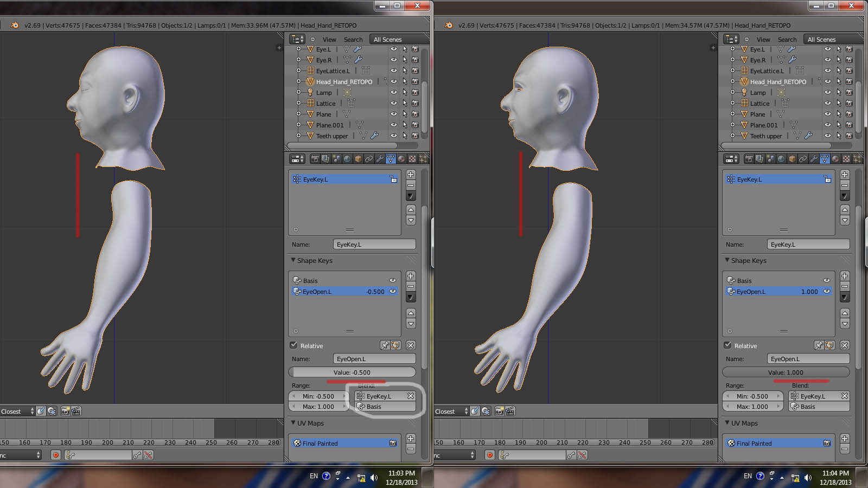
Task: Click insert keyframe key icon in left timeline
Action: (137, 455)
